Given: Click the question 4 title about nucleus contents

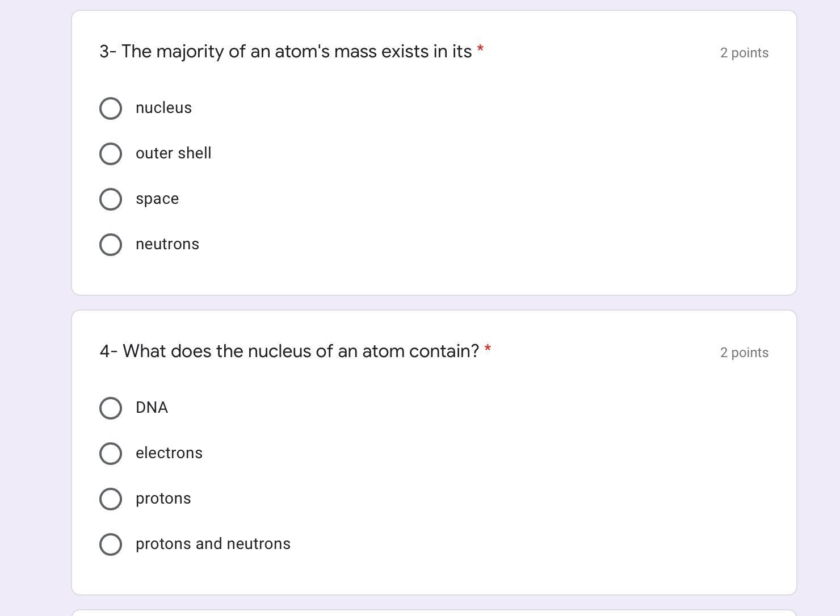Looking at the screenshot, I should [289, 351].
